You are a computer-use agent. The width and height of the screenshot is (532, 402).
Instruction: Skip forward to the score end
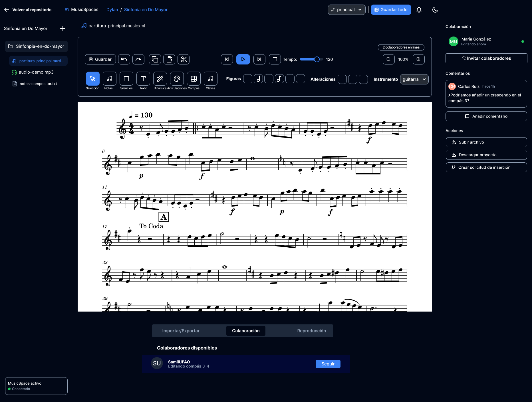click(259, 59)
